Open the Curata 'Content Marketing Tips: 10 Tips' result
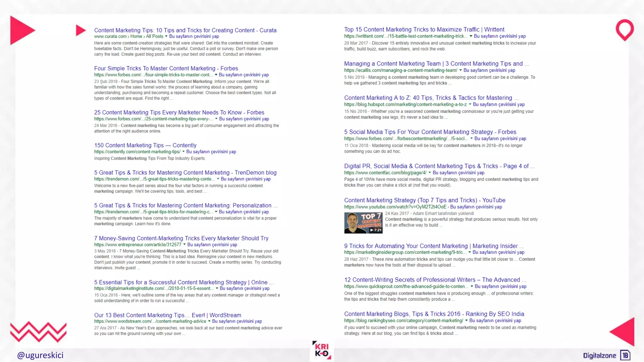The width and height of the screenshot is (644, 362). [185, 30]
